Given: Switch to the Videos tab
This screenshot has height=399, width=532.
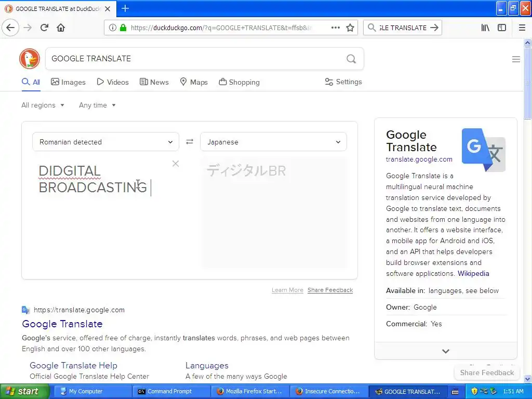Looking at the screenshot, I should (113, 82).
